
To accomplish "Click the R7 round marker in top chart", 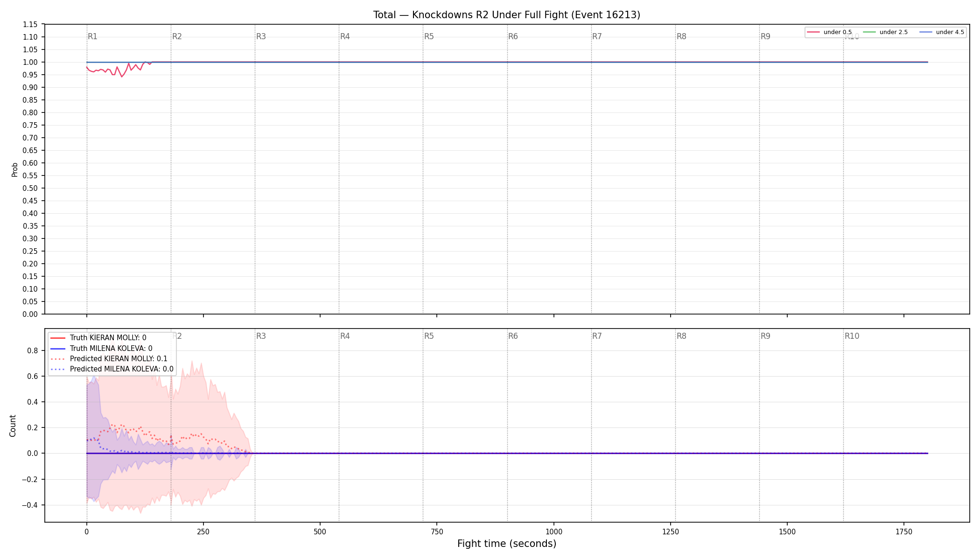I will point(597,36).
